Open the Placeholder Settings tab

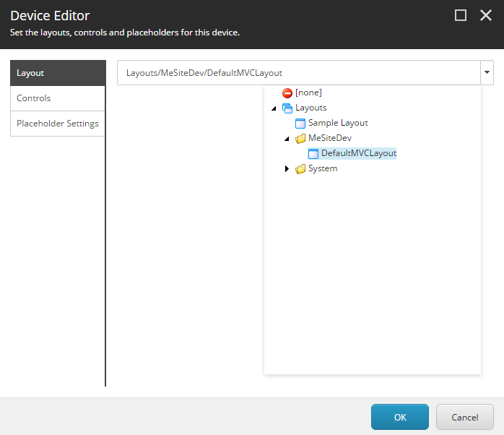pyautogui.click(x=58, y=124)
